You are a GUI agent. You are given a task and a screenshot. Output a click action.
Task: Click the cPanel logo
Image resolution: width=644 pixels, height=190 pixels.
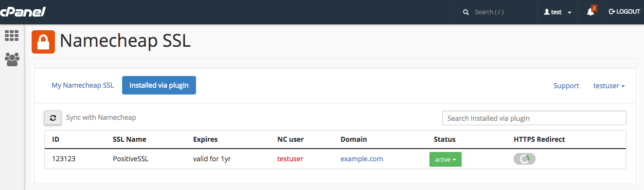[x=23, y=12]
